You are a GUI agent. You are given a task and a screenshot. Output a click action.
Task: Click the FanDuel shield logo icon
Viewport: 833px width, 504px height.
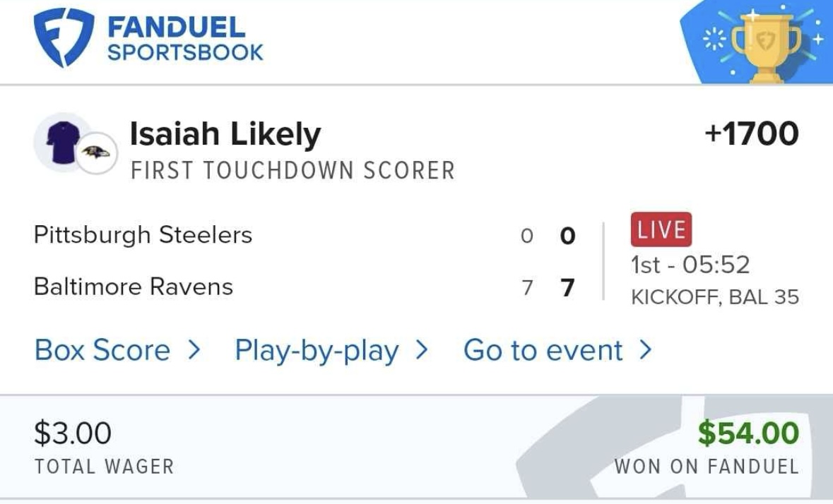(64, 37)
